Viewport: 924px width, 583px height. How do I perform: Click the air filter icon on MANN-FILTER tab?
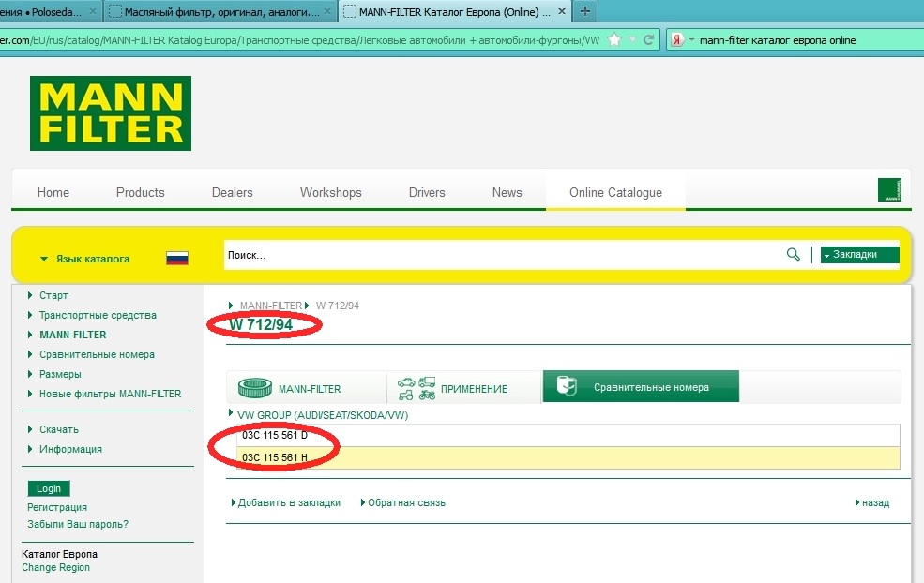pos(253,387)
